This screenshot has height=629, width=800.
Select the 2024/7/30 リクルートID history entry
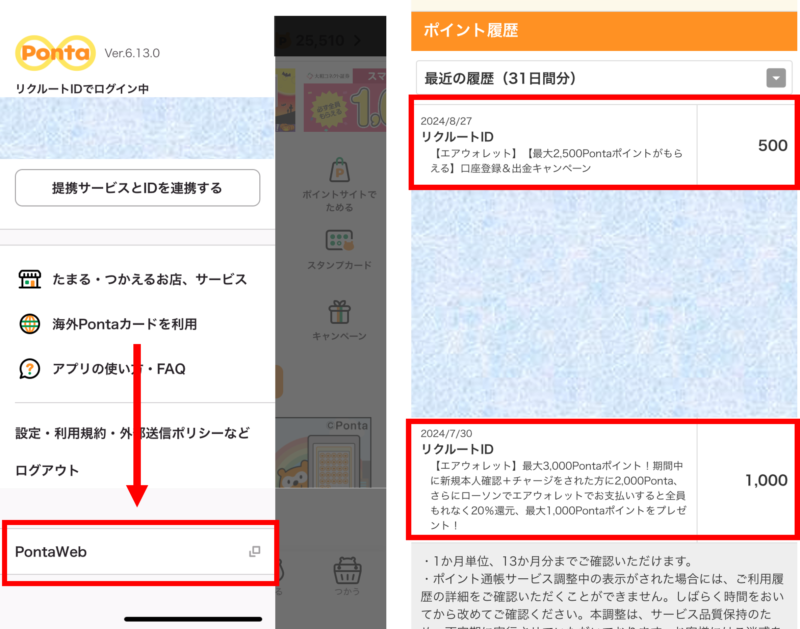(605, 479)
